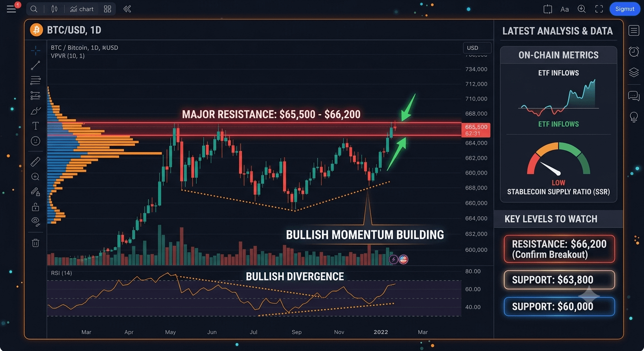Open the layers object tree icon
The height and width of the screenshot is (351, 644).
tap(634, 72)
